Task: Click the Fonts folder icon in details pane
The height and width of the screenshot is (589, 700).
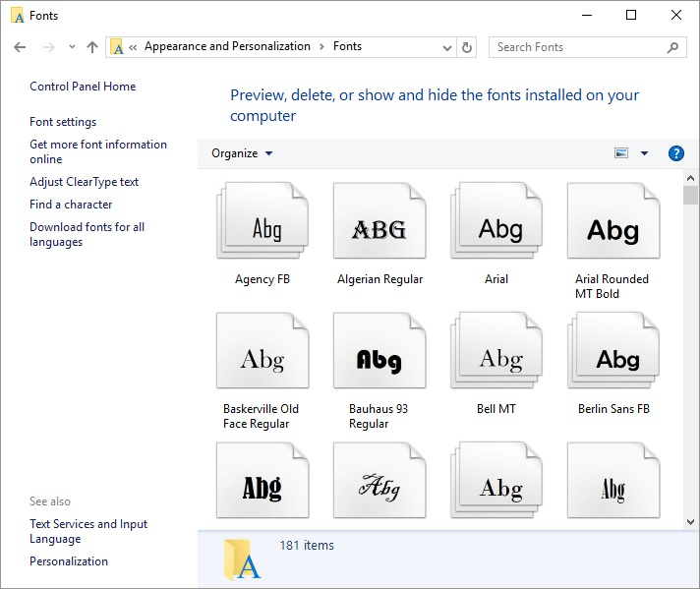Action: click(242, 560)
